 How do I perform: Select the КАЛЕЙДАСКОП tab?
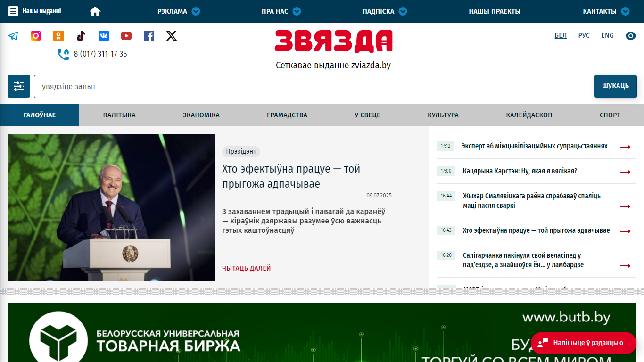tap(529, 115)
